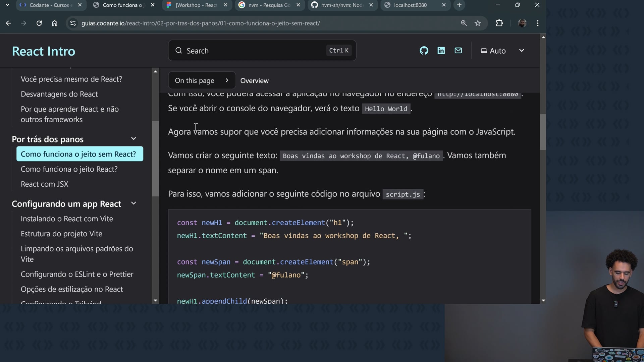Switch to the Workshop - React tab
The height and width of the screenshot is (362, 644).
tap(197, 5)
